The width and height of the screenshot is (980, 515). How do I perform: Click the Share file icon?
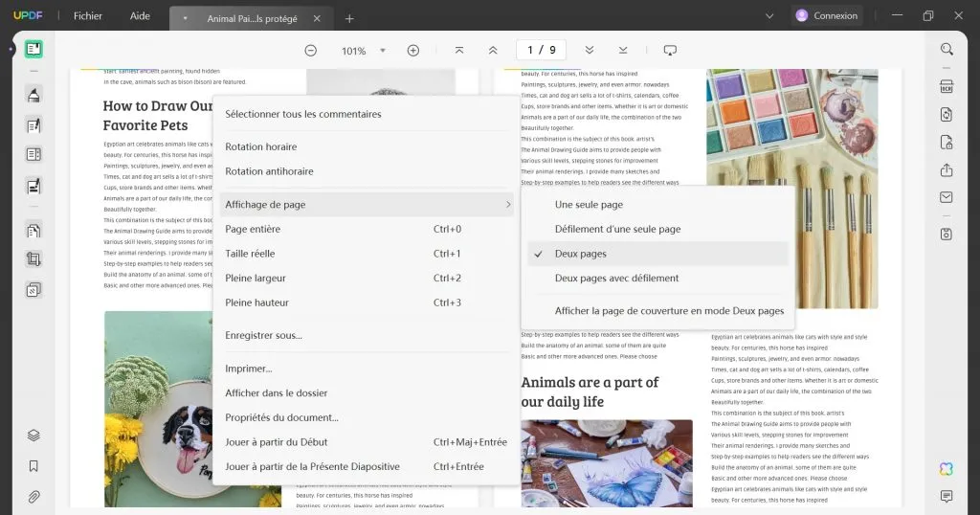tap(947, 170)
